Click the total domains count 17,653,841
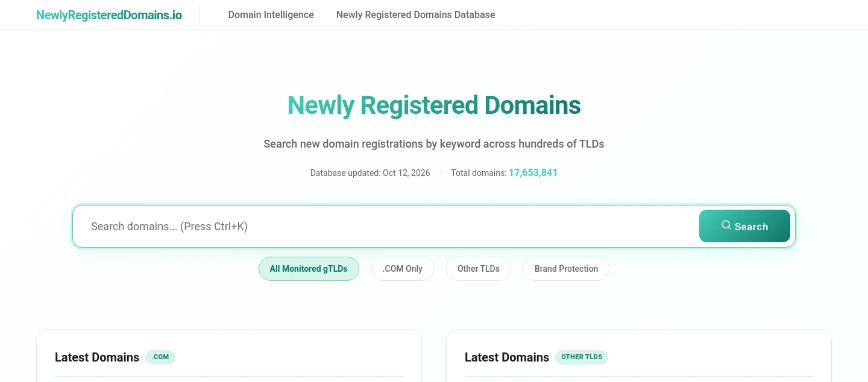 click(533, 173)
